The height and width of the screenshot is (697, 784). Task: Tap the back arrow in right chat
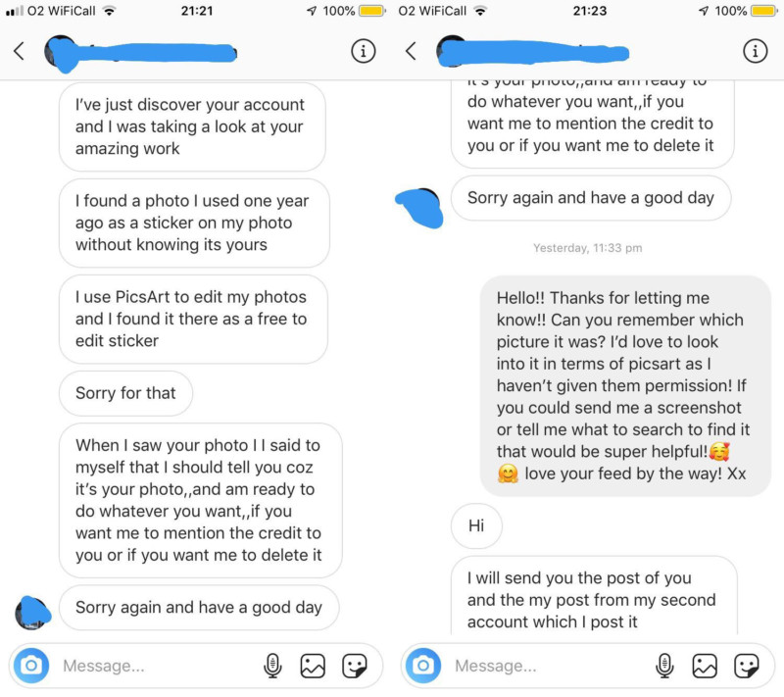(411, 51)
